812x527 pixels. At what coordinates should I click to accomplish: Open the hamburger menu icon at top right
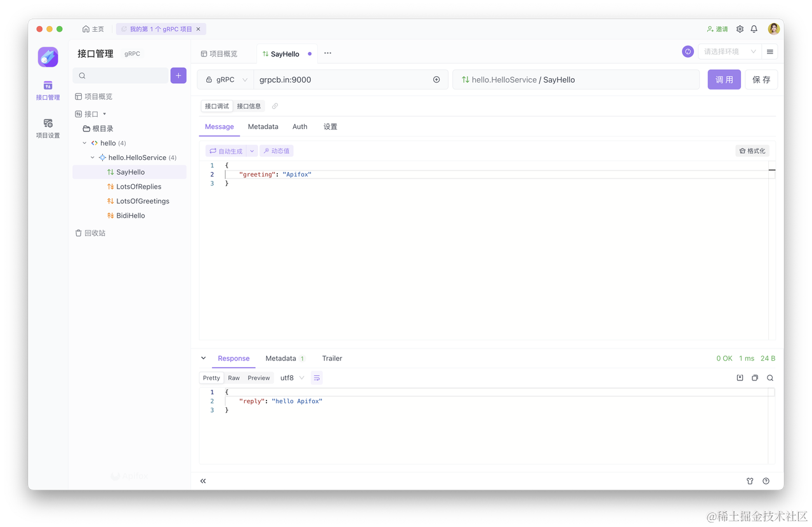[x=770, y=51]
